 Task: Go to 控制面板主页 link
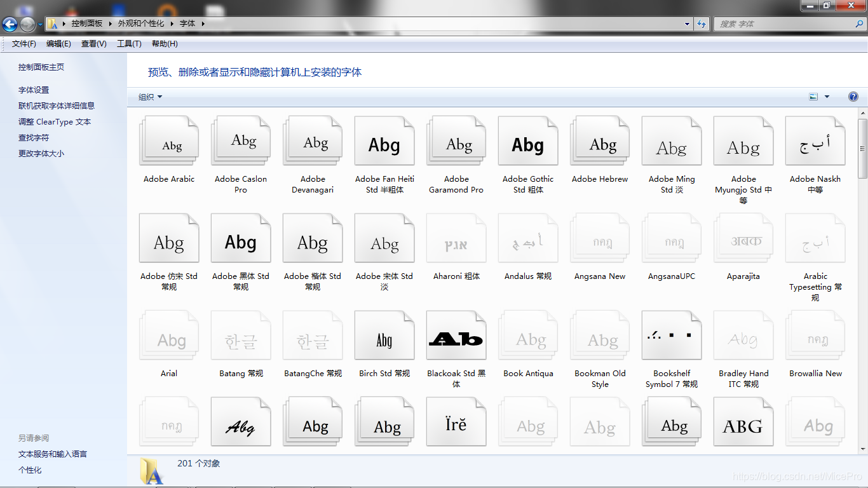pos(41,67)
